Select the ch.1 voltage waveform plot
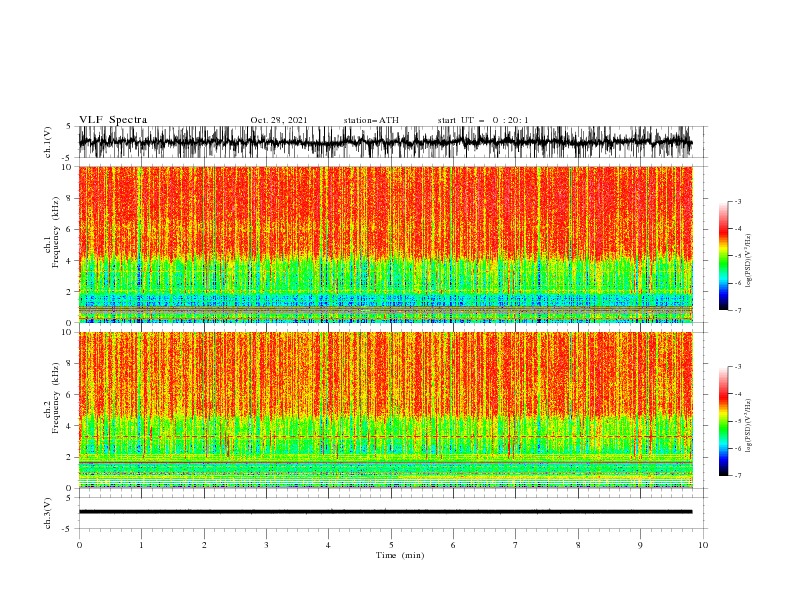This screenshot has height=612, width=792. tap(385, 142)
